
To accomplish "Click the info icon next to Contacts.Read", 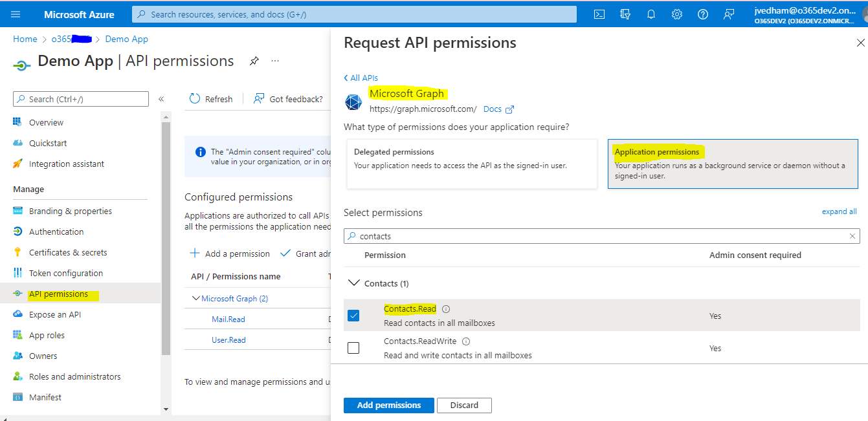I will pos(446,309).
